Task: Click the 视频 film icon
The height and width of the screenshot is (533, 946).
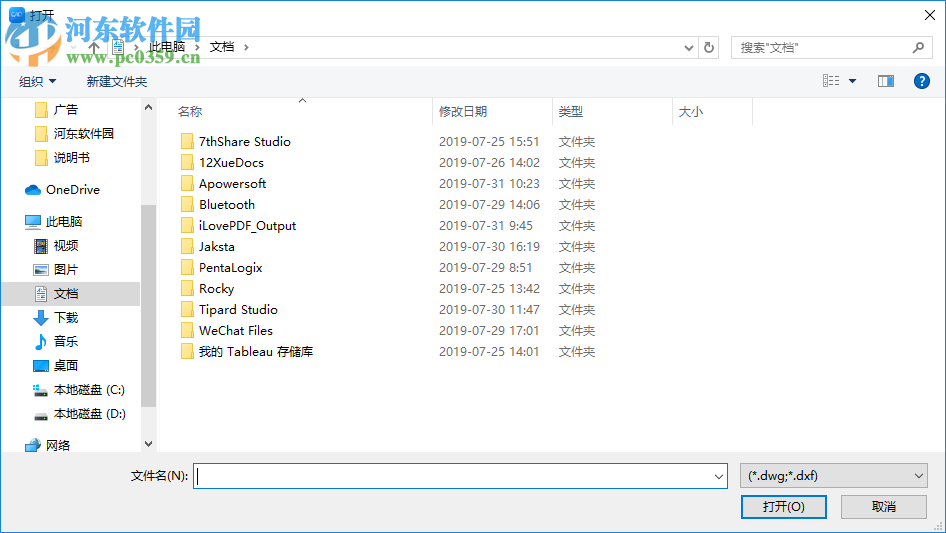Action: 40,246
